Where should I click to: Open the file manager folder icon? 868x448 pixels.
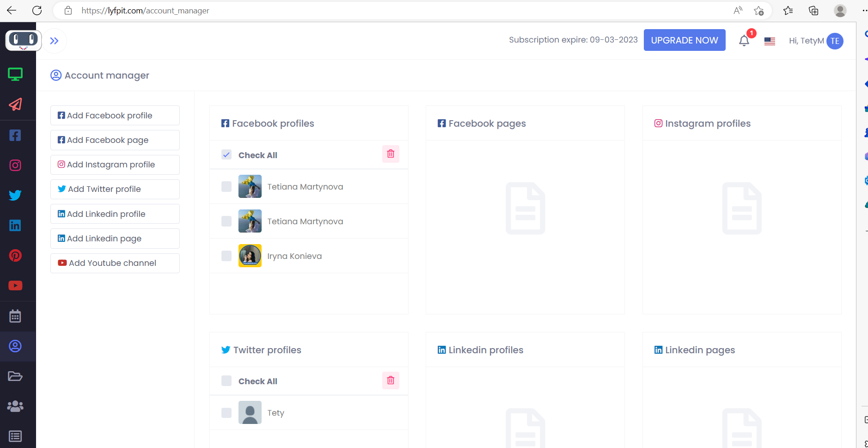point(15,376)
